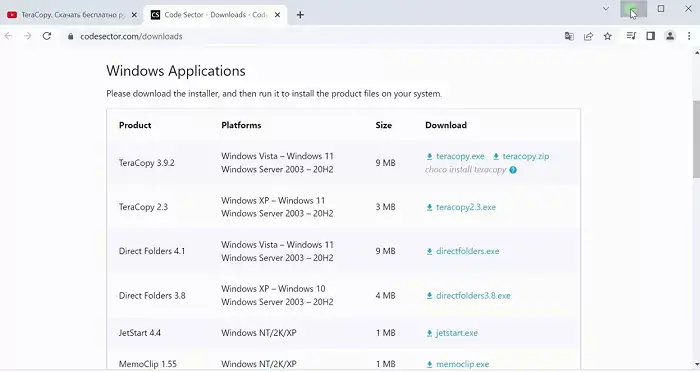Download teracopy.zip archive
The width and height of the screenshot is (700, 372).
click(521, 156)
